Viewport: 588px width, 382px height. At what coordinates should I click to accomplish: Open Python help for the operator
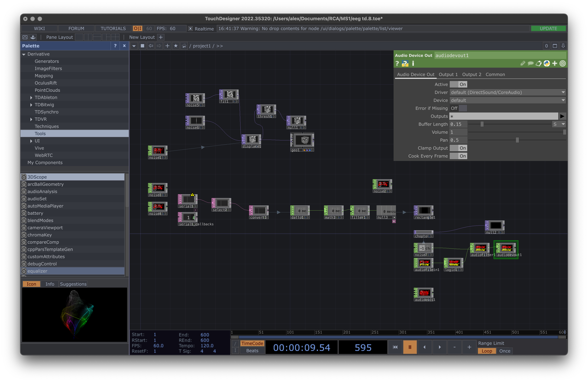pyautogui.click(x=405, y=64)
